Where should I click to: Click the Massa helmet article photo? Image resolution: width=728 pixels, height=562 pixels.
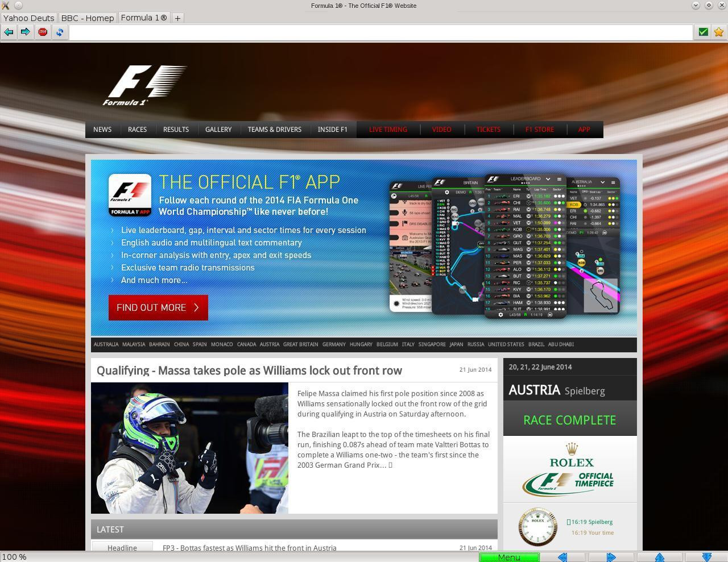click(189, 448)
